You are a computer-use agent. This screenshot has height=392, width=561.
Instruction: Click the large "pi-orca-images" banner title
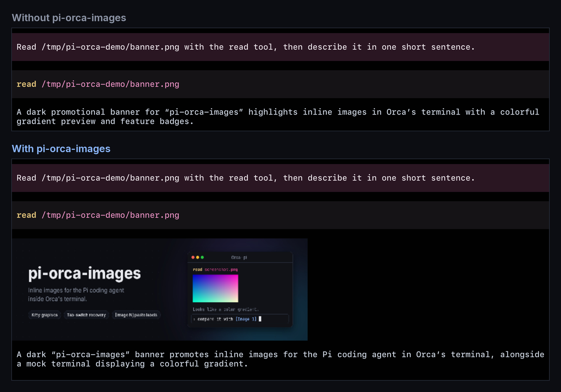pyautogui.click(x=84, y=274)
